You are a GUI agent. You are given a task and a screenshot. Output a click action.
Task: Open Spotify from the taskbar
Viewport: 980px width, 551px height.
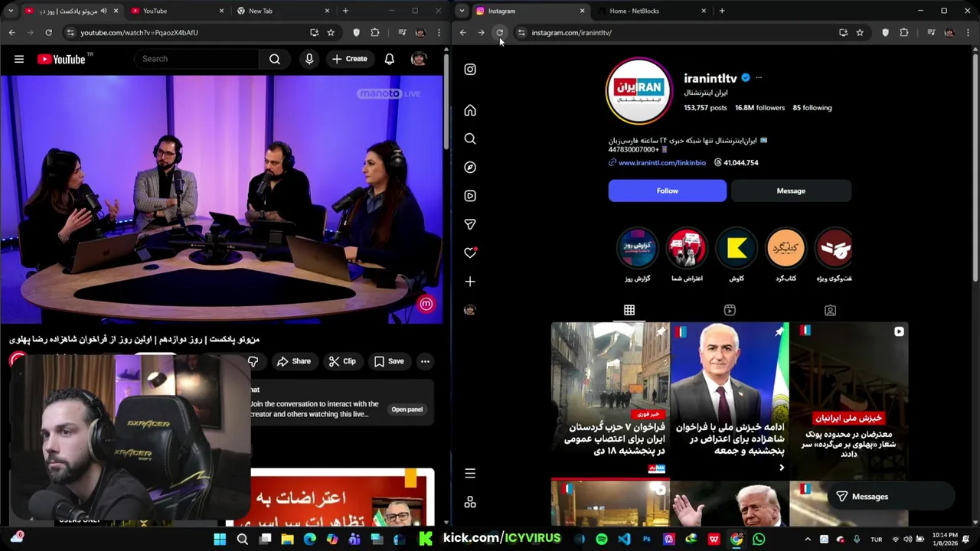602,540
